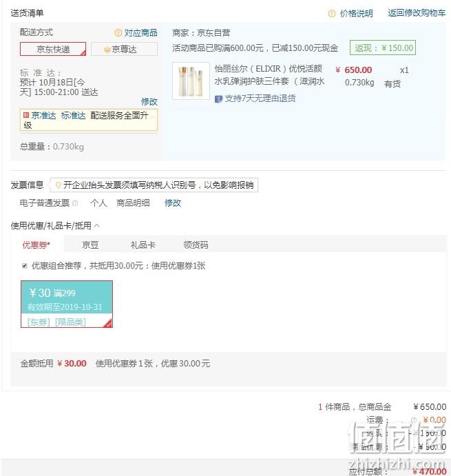Click 商品明细 invoice content text

pos(134,203)
